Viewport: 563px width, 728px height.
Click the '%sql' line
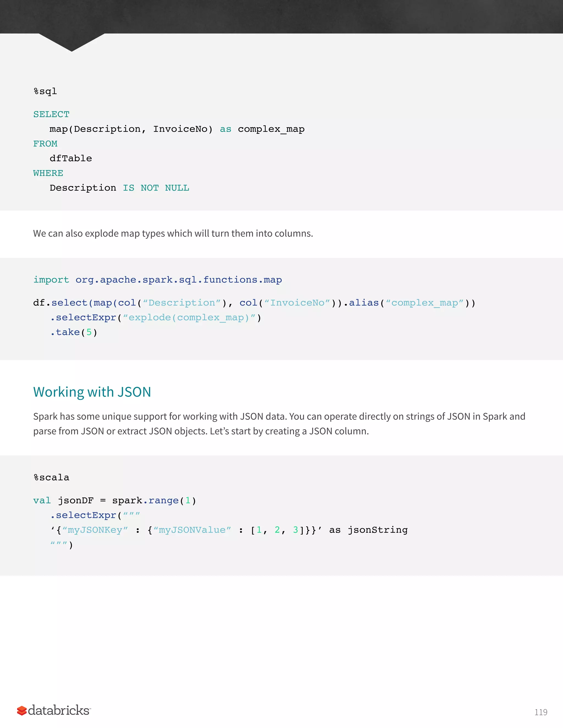click(x=45, y=91)
